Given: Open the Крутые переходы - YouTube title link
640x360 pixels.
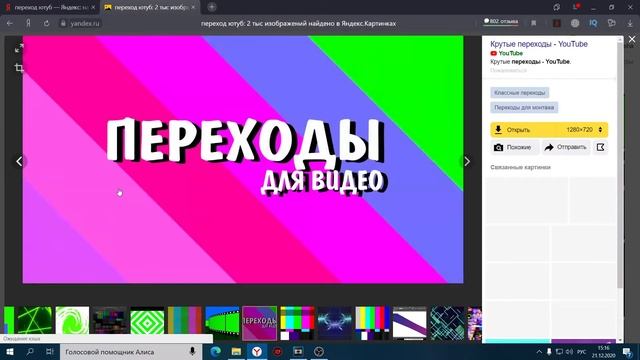Looking at the screenshot, I should (539, 44).
